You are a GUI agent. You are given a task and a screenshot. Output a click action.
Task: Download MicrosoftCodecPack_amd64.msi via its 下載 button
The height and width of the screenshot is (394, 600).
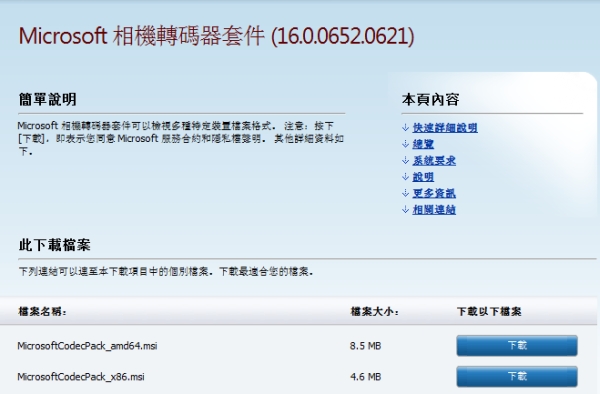point(517,345)
